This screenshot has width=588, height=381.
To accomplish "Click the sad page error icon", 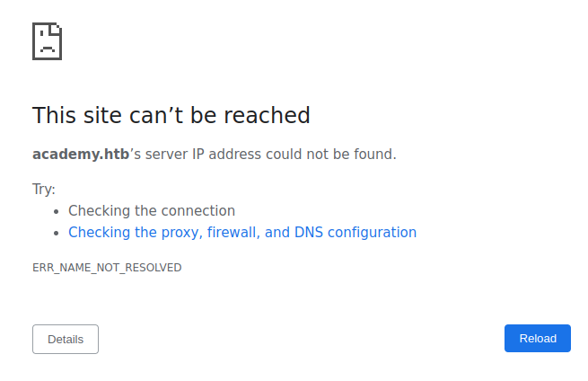I will 47,41.
